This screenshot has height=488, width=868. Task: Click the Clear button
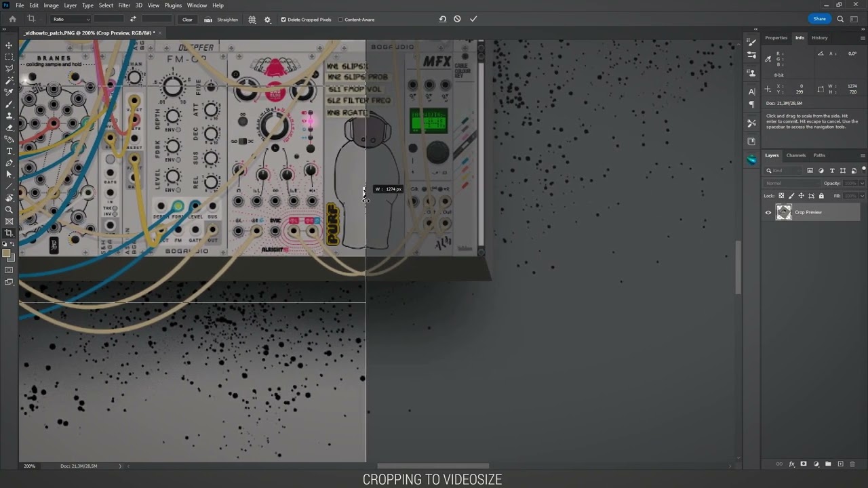187,20
